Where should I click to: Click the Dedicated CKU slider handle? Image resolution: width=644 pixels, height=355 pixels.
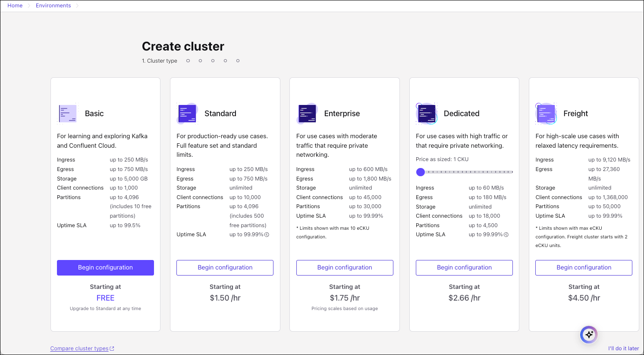[x=421, y=172]
